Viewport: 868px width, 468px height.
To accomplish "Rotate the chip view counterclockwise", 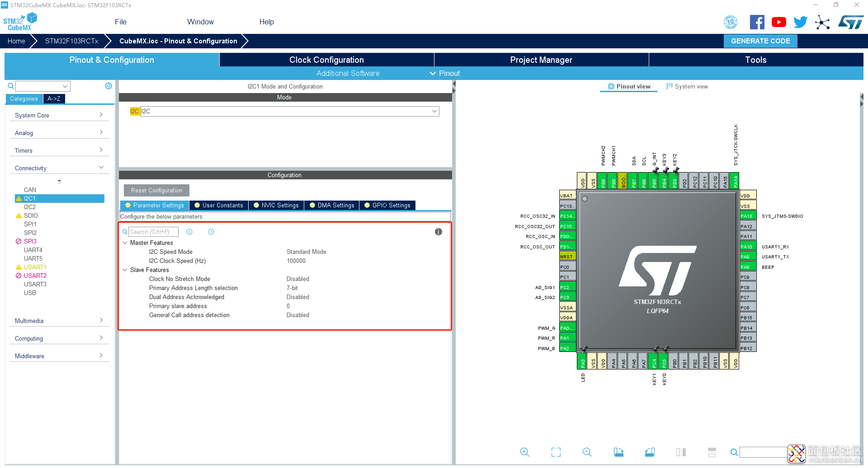I will click(650, 452).
